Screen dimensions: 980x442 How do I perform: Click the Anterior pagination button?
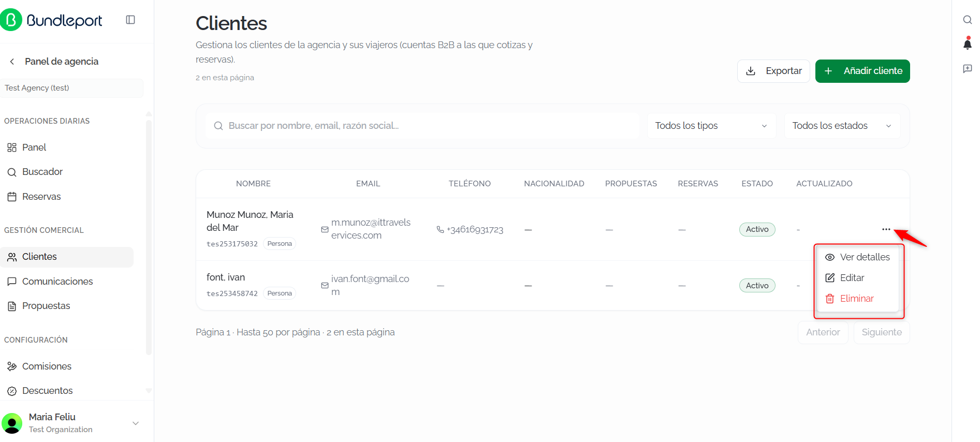point(823,332)
